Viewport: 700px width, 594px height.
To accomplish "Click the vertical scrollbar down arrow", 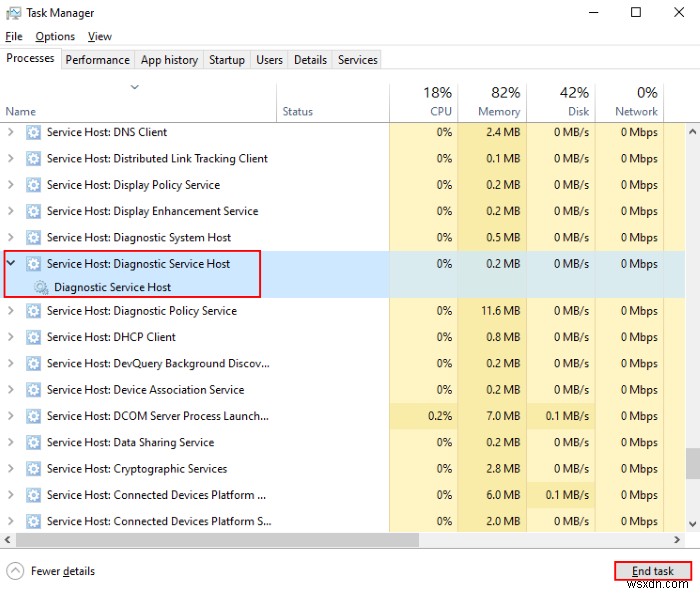I will pyautogui.click(x=692, y=524).
